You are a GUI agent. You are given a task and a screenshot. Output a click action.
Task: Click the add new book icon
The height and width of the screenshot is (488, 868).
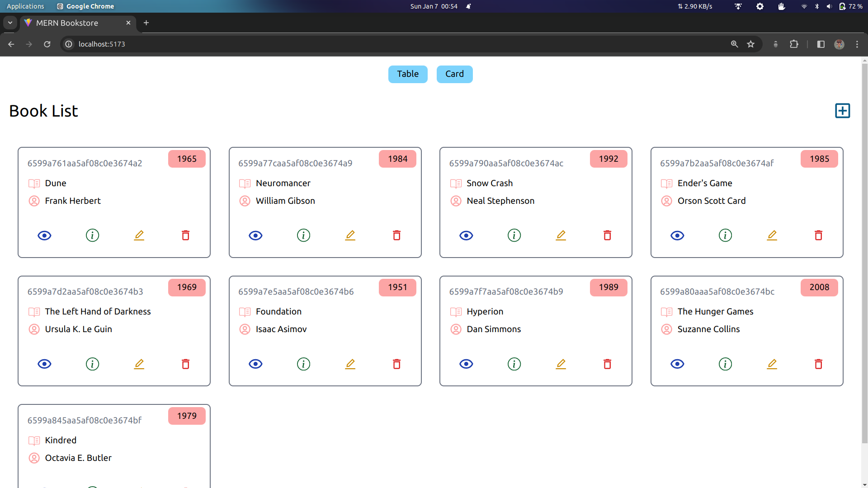click(842, 110)
